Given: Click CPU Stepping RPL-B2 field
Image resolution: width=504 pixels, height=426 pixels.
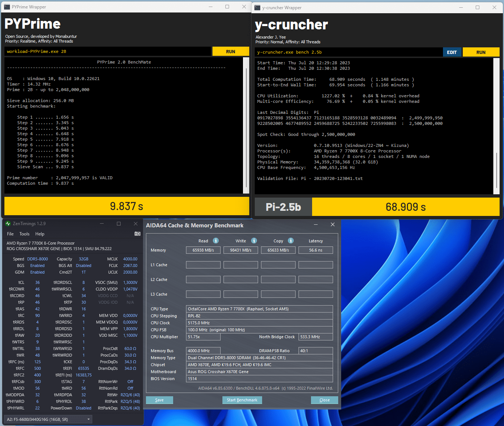Looking at the screenshot, I should pyautogui.click(x=260, y=316).
